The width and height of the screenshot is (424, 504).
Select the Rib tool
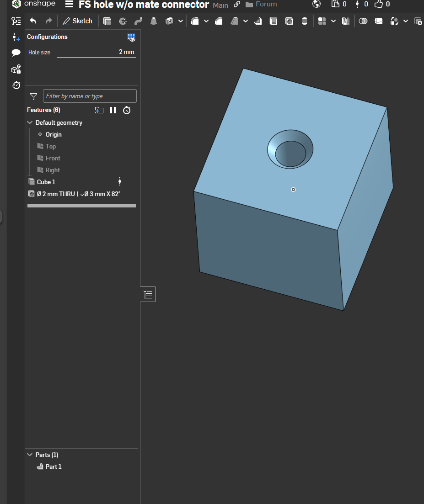(258, 21)
